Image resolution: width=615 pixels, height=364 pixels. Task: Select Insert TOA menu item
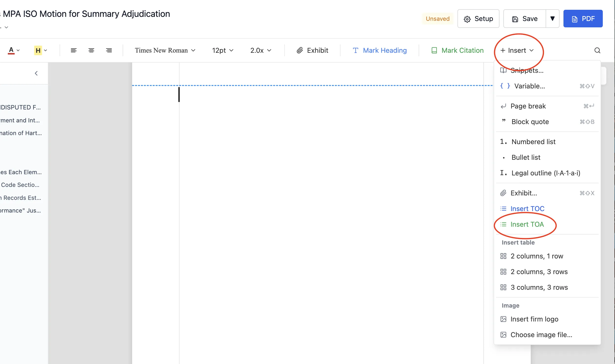tap(547, 224)
